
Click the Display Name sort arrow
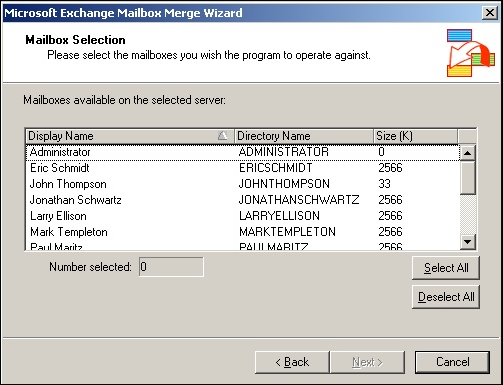(222, 136)
